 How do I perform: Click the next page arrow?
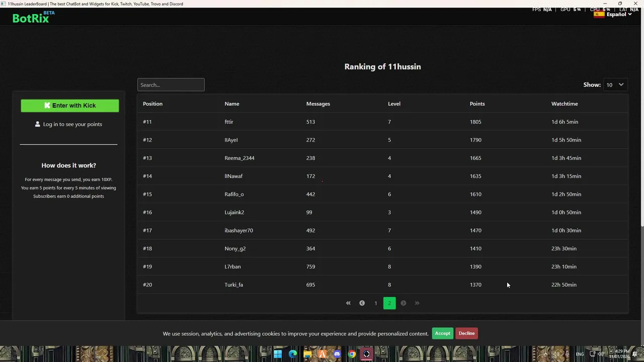pyautogui.click(x=404, y=303)
